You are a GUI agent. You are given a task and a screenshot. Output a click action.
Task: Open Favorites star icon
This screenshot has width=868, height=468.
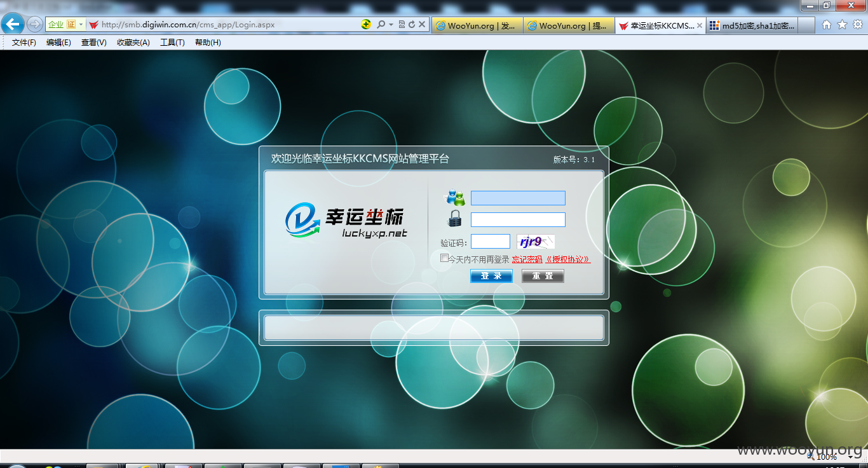[x=842, y=24]
